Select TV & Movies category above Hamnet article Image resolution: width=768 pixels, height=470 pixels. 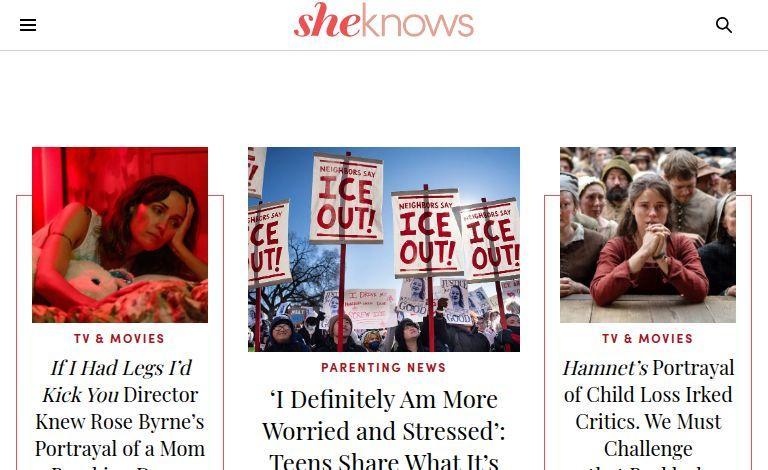[648, 339]
